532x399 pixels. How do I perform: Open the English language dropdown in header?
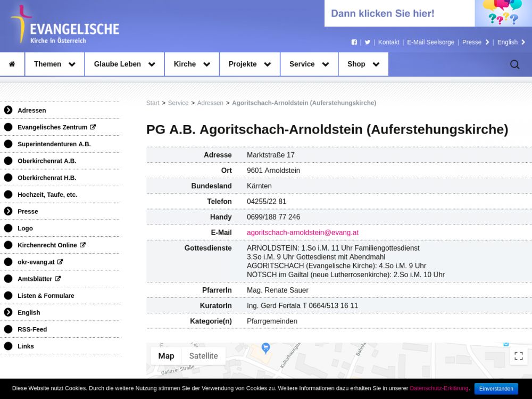point(511,42)
